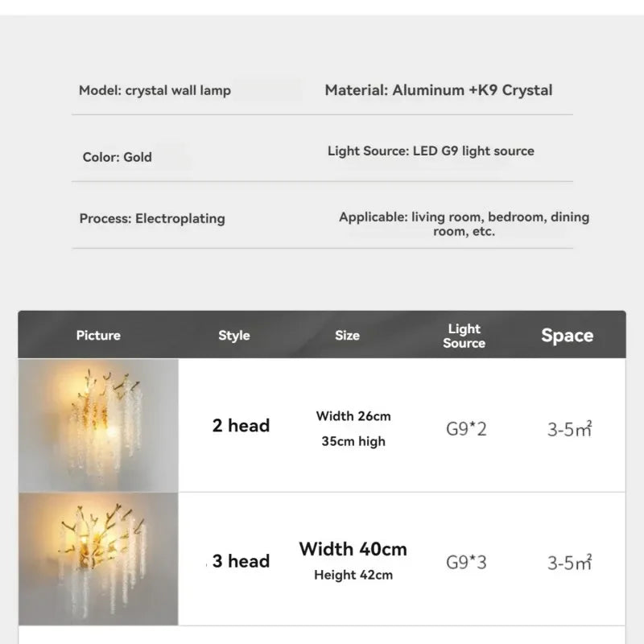Screen dimensions: 644x644
Task: Click the "Width 26cm" size text
Action: (353, 416)
